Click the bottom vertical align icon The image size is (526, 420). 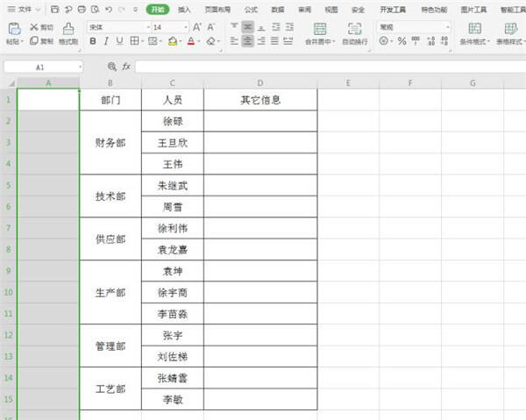(x=261, y=27)
